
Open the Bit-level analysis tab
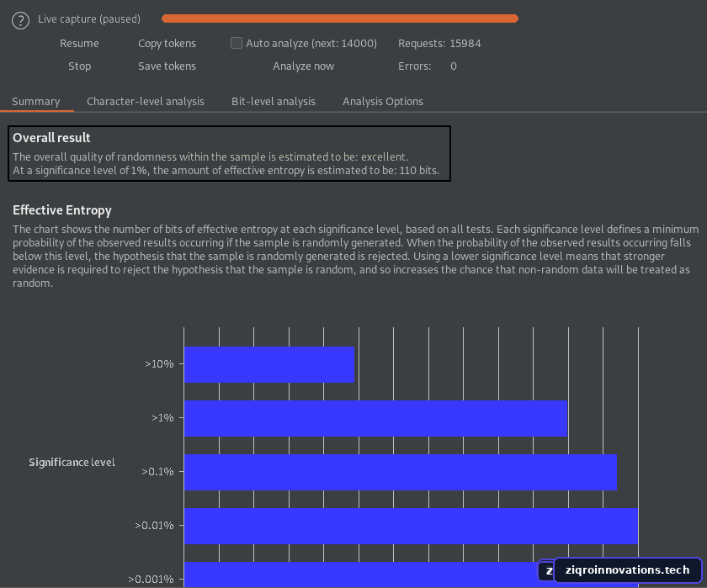[274, 101]
